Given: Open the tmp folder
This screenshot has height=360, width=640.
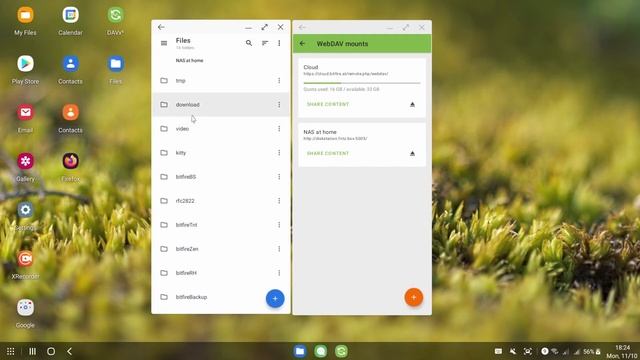Looking at the screenshot, I should 221,80.
